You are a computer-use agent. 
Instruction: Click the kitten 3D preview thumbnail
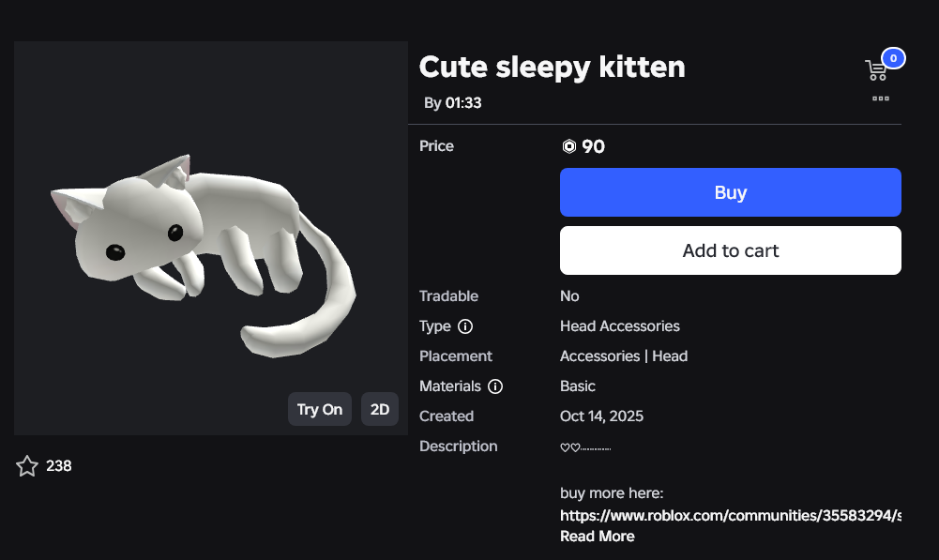coord(211,237)
